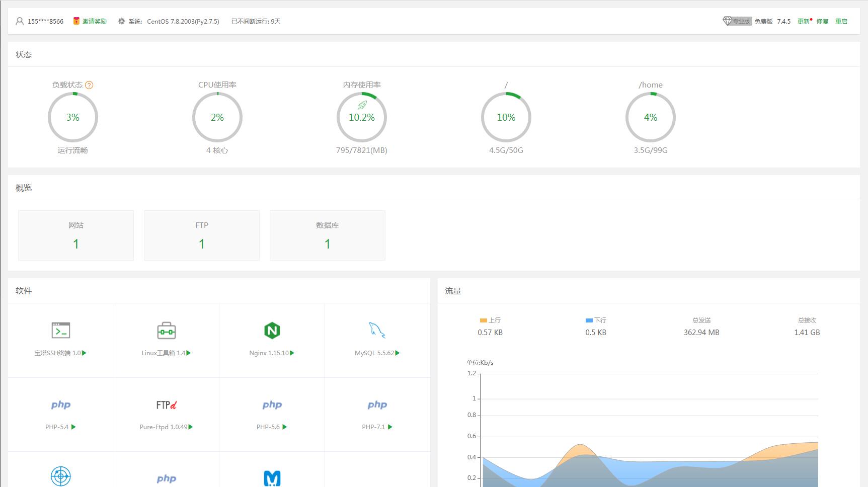Click the traffic area chart
868x487 pixels.
click(649, 430)
